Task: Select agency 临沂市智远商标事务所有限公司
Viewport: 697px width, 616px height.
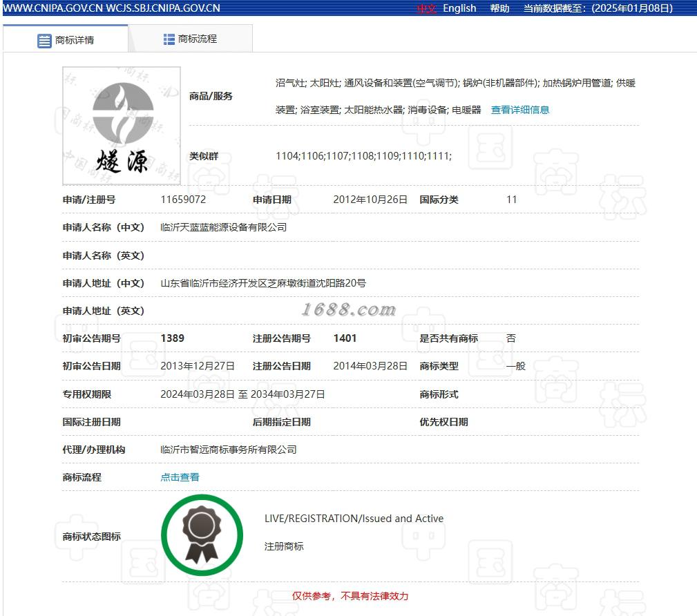Action: [x=229, y=450]
